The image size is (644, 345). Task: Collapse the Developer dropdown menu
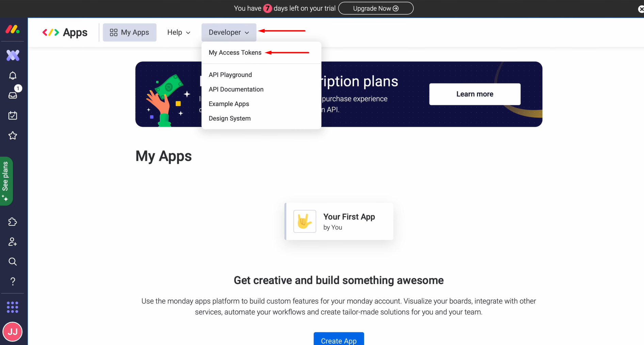tap(228, 32)
